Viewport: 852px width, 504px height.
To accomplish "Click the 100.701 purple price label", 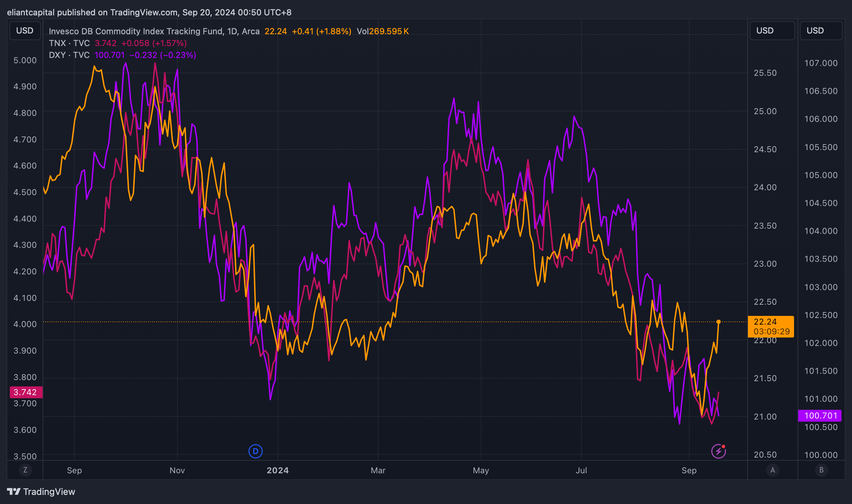I will tap(820, 416).
